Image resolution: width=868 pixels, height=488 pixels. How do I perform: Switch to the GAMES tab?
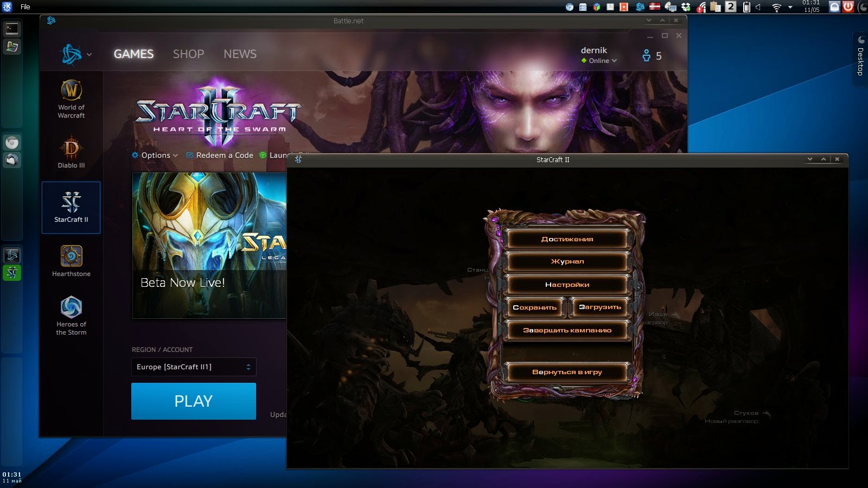click(133, 54)
